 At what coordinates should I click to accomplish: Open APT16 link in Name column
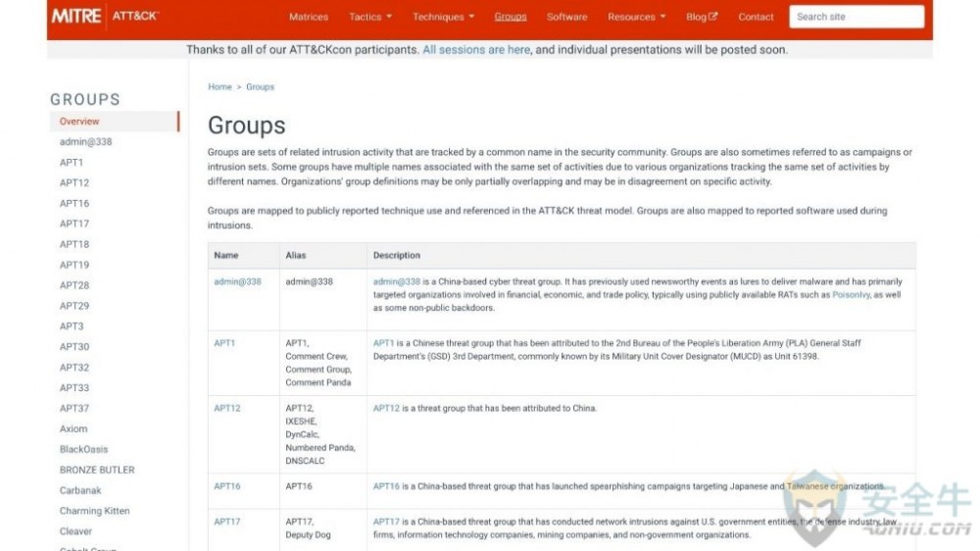coord(227,486)
